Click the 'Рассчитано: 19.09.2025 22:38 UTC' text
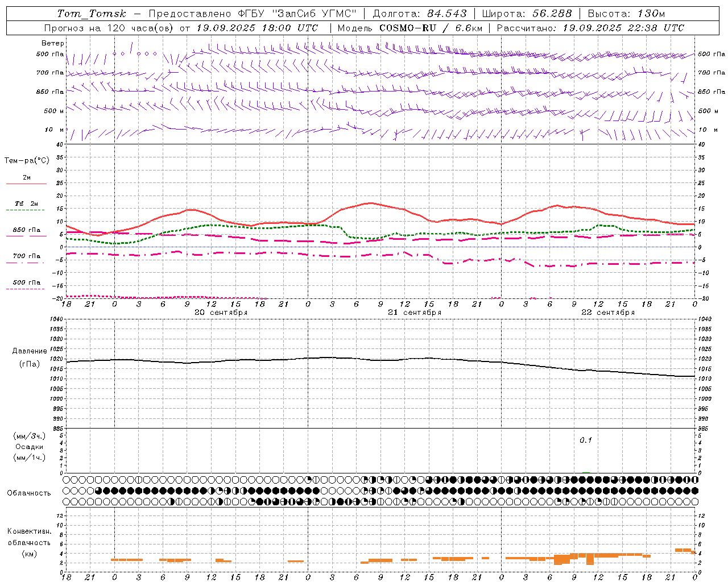Screen dimensions: 728x582 590,28
